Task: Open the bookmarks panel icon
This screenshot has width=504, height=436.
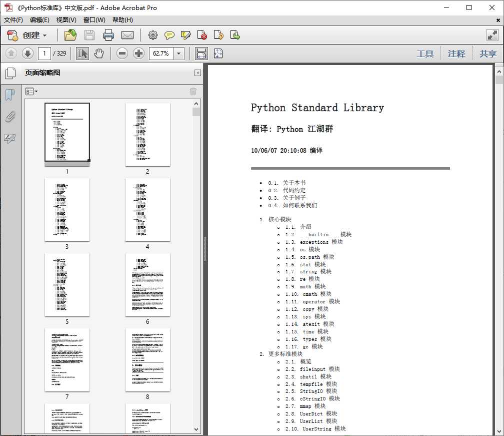Action: [10, 95]
